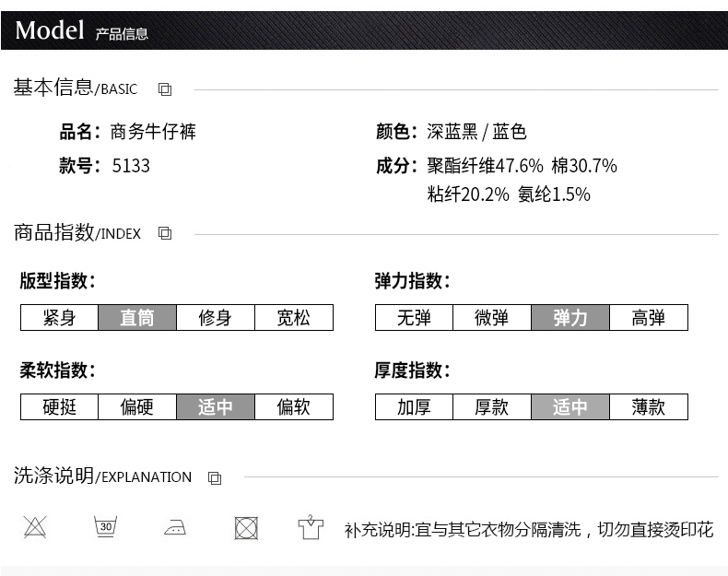Viewport: 728px width, 576px height.
Task: Click the Model 产品信息 header title
Action: (x=81, y=31)
